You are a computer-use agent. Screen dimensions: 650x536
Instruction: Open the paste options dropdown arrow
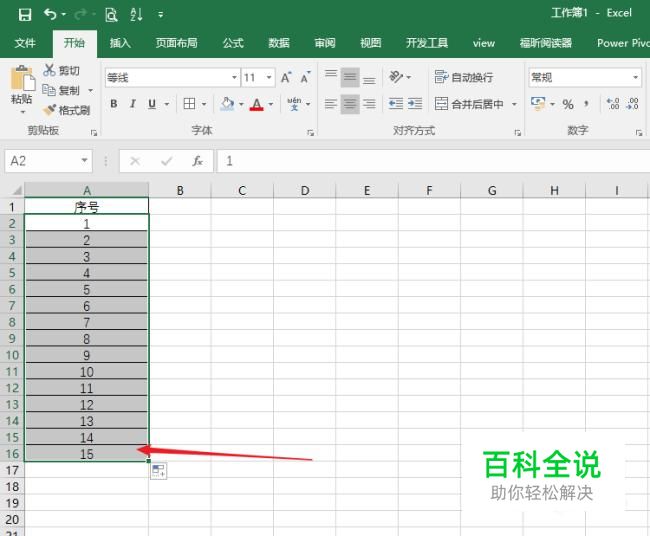point(22,112)
